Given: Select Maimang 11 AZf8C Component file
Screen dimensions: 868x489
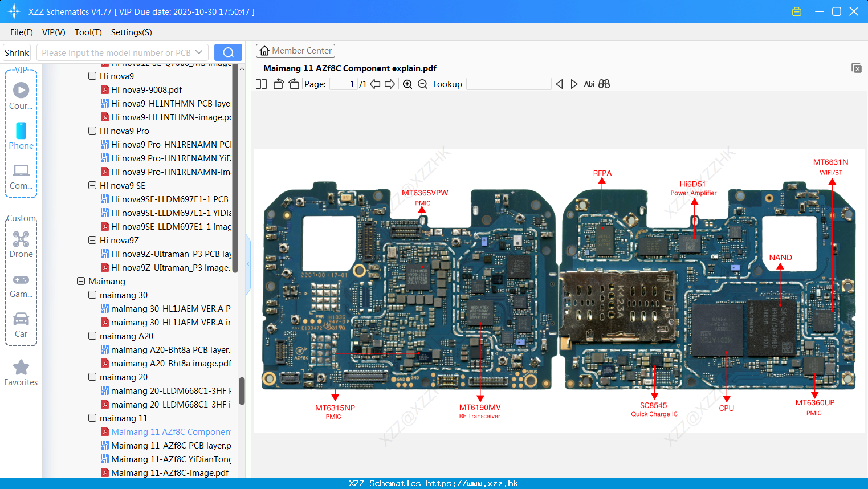Looking at the screenshot, I should tap(166, 431).
